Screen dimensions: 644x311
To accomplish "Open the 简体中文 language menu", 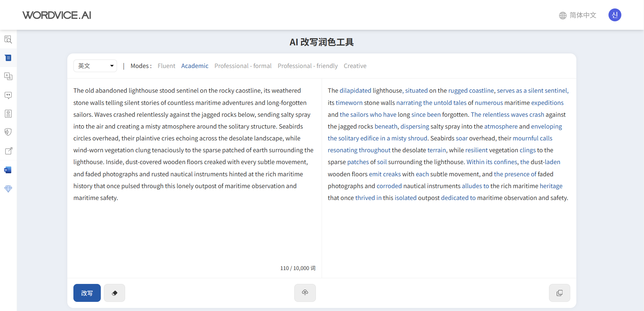I will (x=577, y=15).
